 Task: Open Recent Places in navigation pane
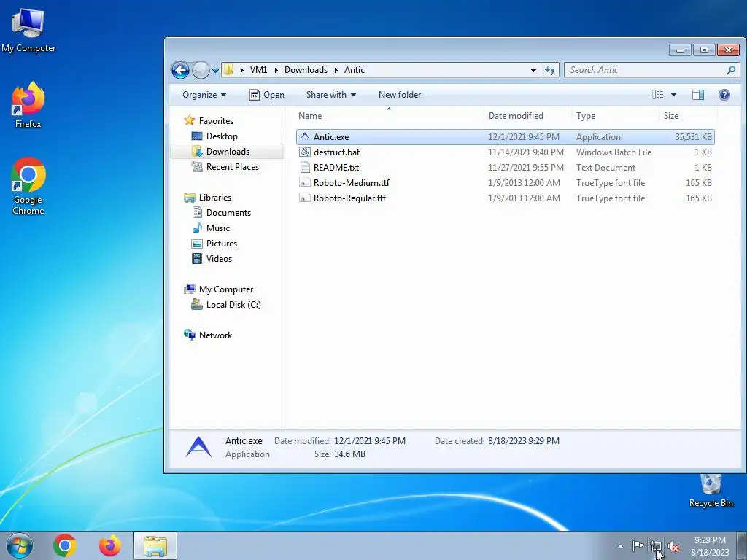coord(233,167)
